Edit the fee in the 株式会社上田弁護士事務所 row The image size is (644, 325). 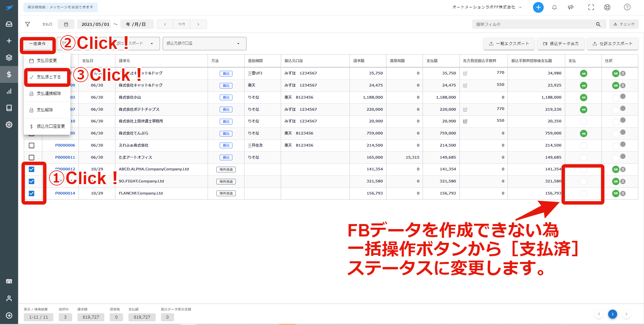pyautogui.click(x=465, y=121)
